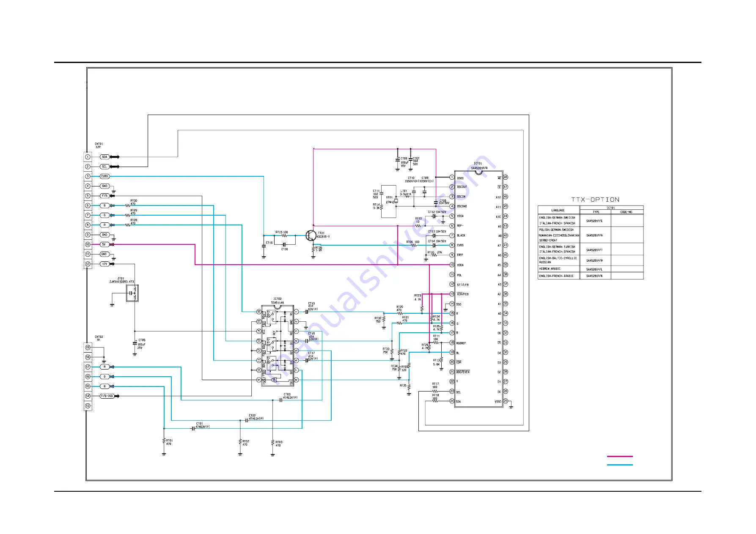Click the CT01 capacitor label
The width and height of the screenshot is (756, 534).
203,425
